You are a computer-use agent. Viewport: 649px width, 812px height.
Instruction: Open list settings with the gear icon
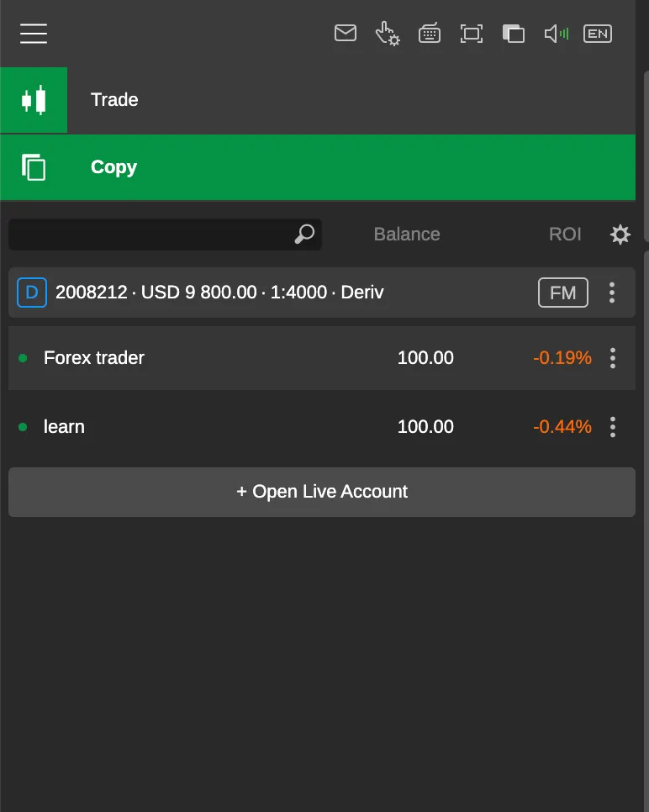(x=620, y=235)
